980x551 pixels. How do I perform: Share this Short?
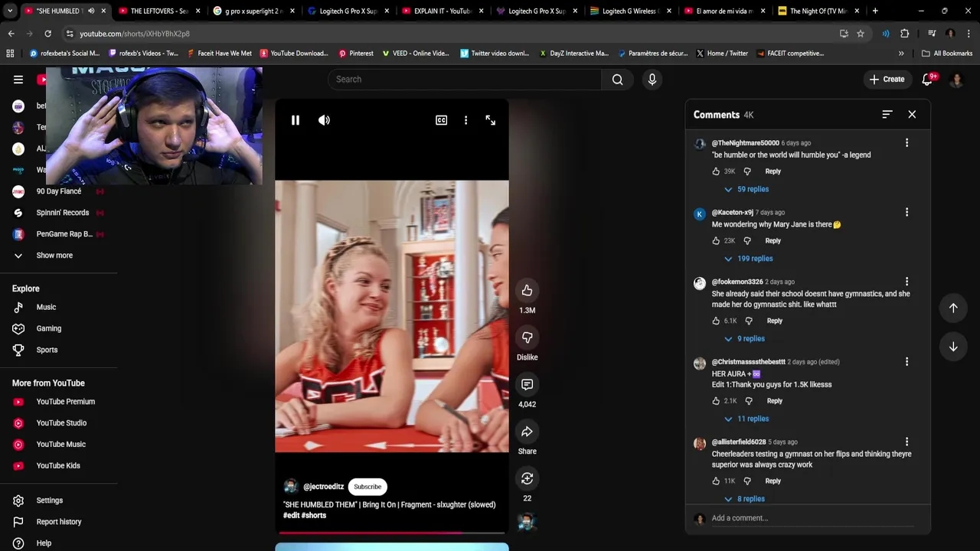click(x=527, y=432)
